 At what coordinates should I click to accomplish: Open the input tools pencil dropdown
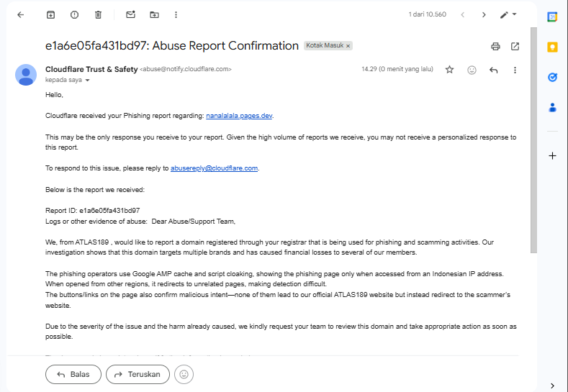(510, 14)
